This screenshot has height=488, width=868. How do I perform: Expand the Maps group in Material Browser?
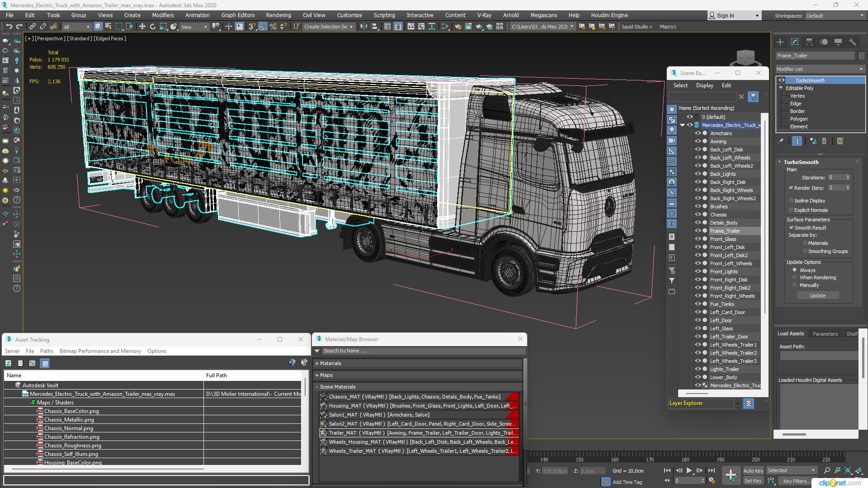coord(317,375)
